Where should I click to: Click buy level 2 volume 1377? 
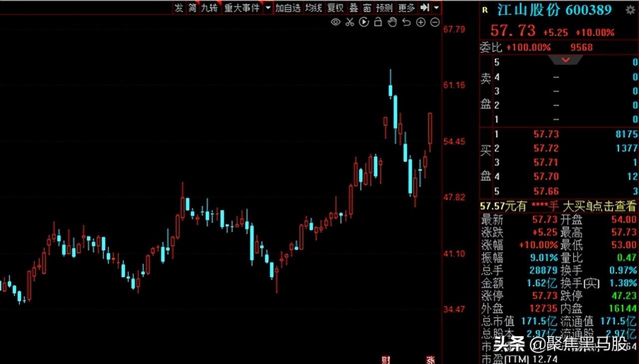[x=627, y=148]
